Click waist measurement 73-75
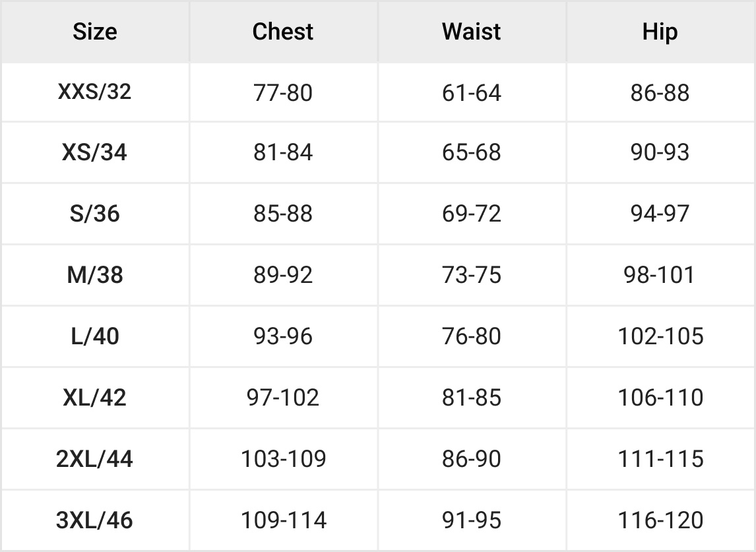This screenshot has width=756, height=552. pyautogui.click(x=472, y=275)
